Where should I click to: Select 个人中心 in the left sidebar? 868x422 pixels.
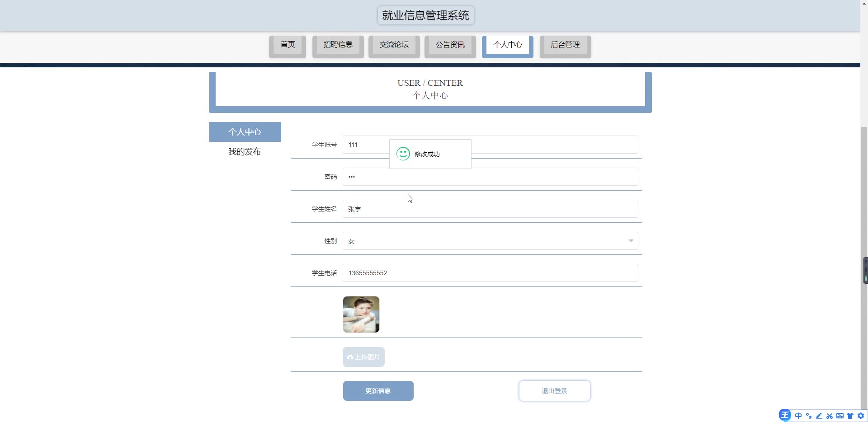pos(245,131)
